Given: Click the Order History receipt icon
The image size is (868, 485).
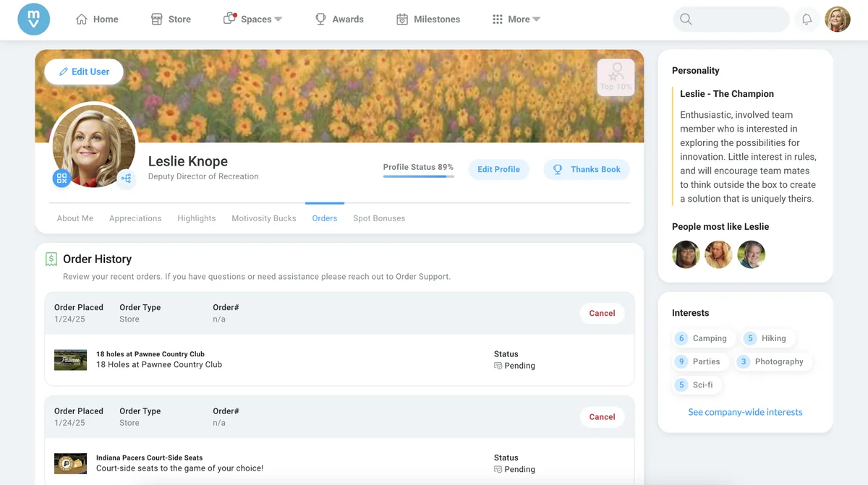Looking at the screenshot, I should [51, 259].
